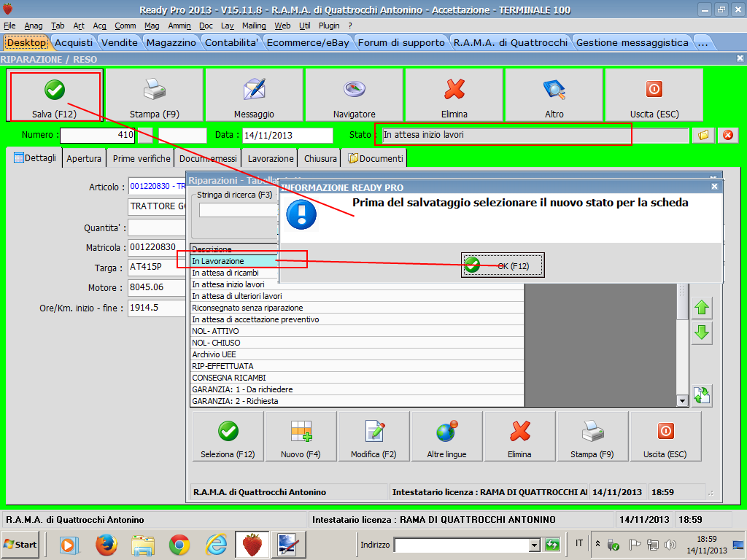The height and width of the screenshot is (560, 747).
Task: Expand the Indirizzo address dropdown
Action: pyautogui.click(x=535, y=545)
